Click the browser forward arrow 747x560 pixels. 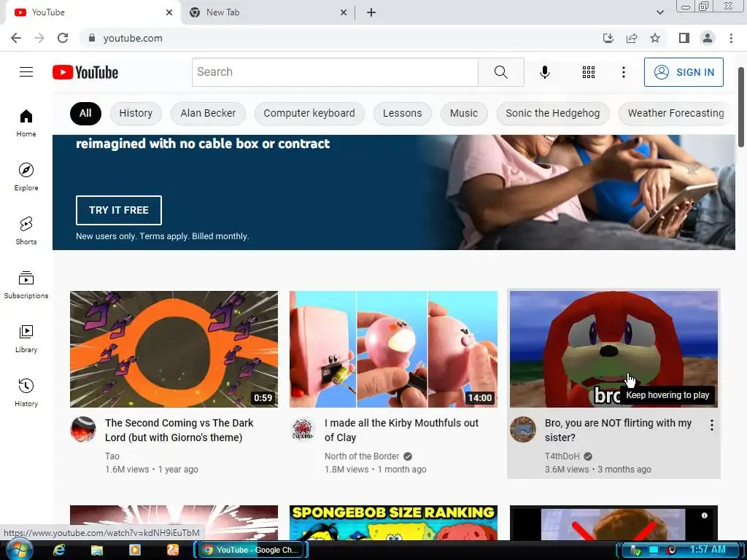[x=39, y=38]
